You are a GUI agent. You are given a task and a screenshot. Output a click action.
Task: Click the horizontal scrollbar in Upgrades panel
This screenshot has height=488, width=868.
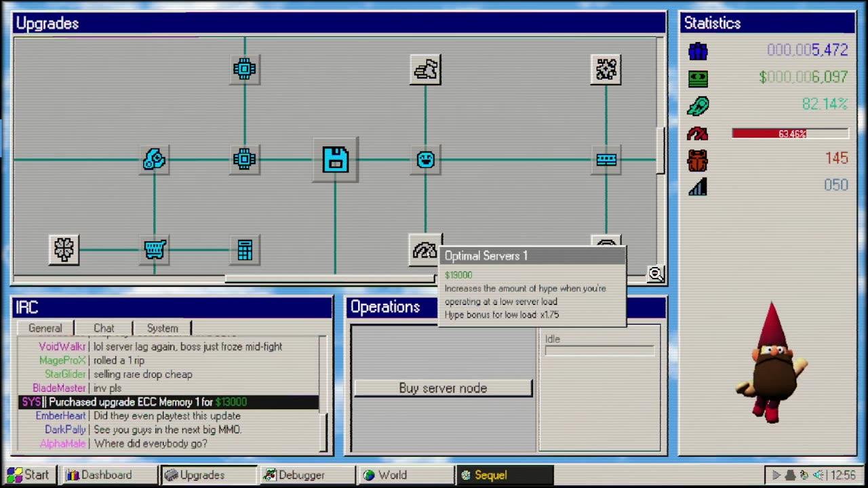pyautogui.click(x=330, y=279)
